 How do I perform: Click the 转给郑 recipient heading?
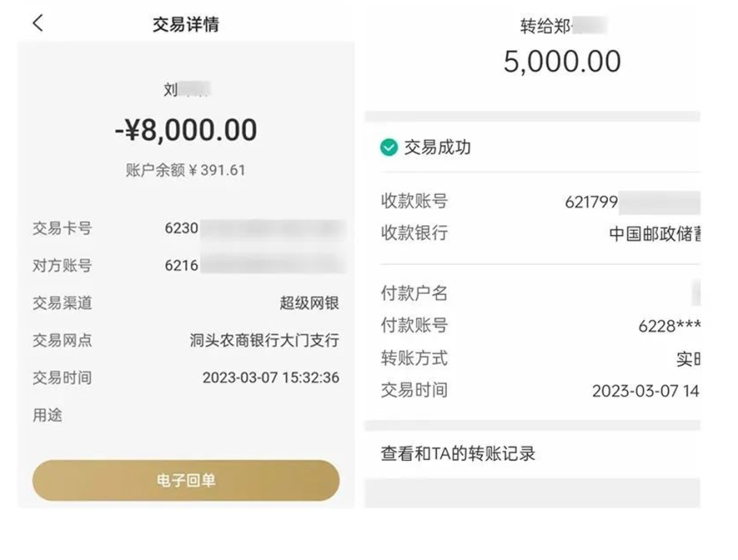(x=563, y=26)
